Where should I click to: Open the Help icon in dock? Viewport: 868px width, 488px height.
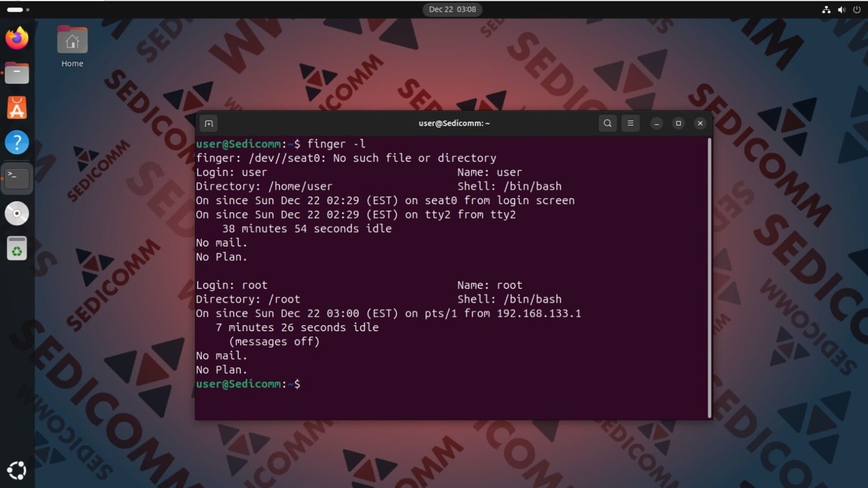pyautogui.click(x=17, y=143)
